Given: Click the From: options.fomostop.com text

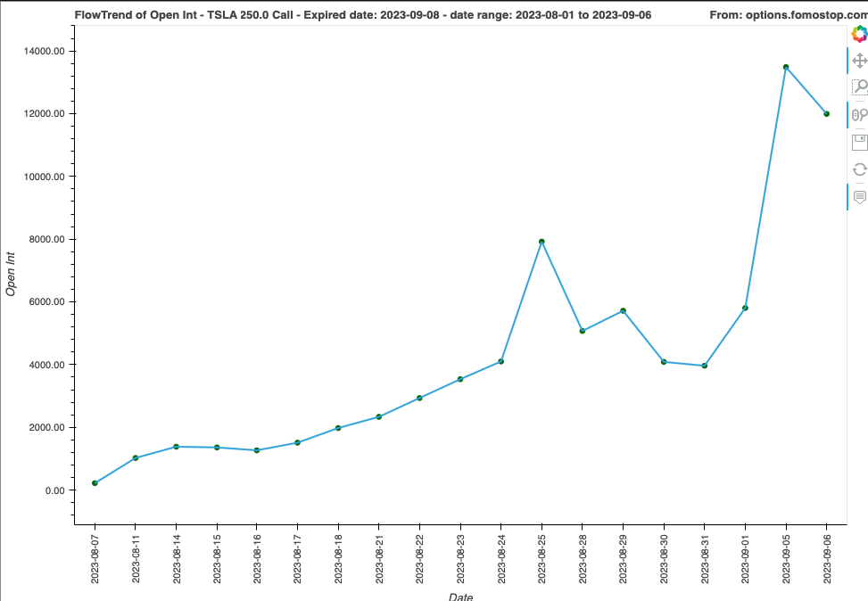Looking at the screenshot, I should point(789,15).
